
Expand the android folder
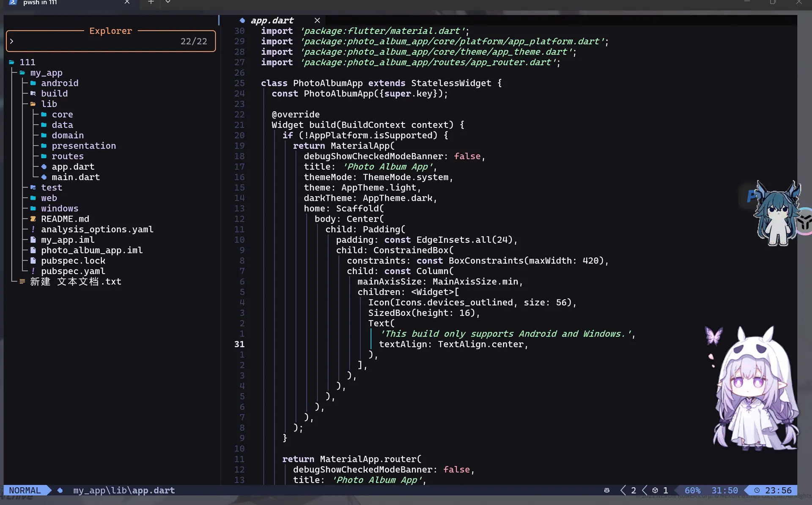point(59,83)
